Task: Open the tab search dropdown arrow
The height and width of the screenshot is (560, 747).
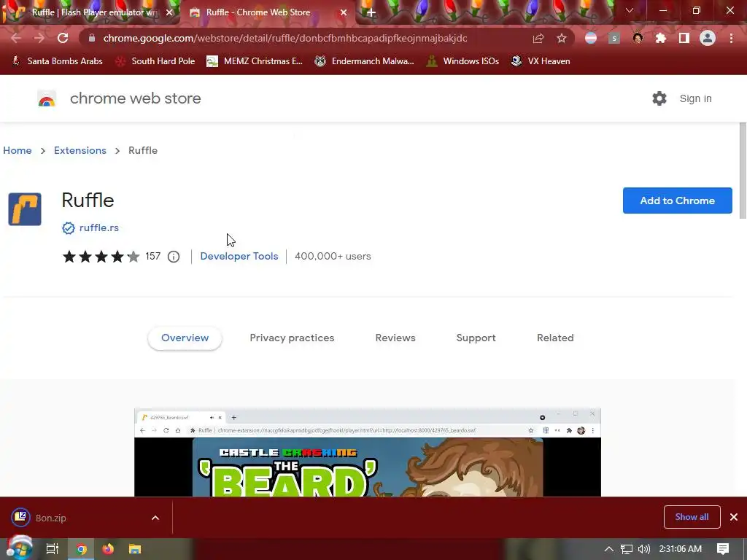Action: [630, 10]
